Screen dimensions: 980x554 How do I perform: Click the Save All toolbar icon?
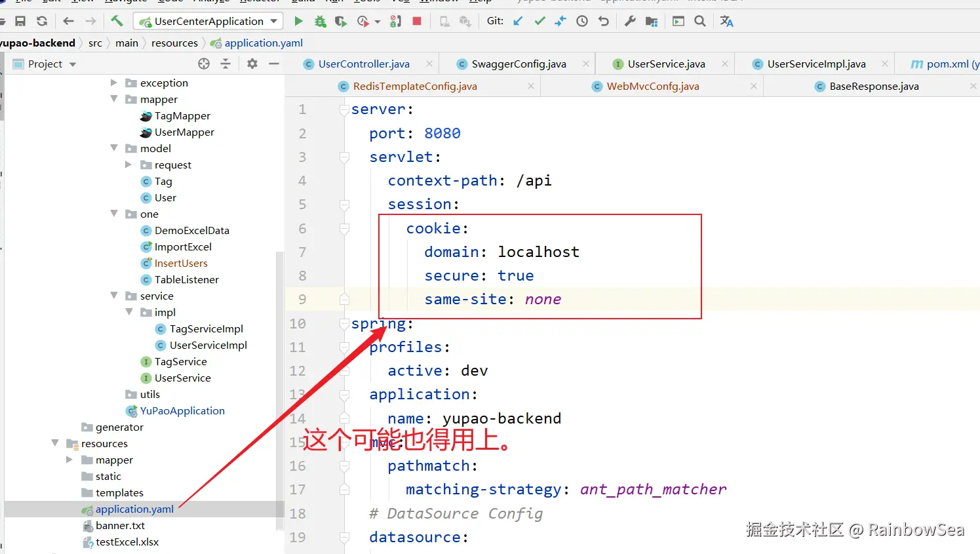(x=20, y=21)
